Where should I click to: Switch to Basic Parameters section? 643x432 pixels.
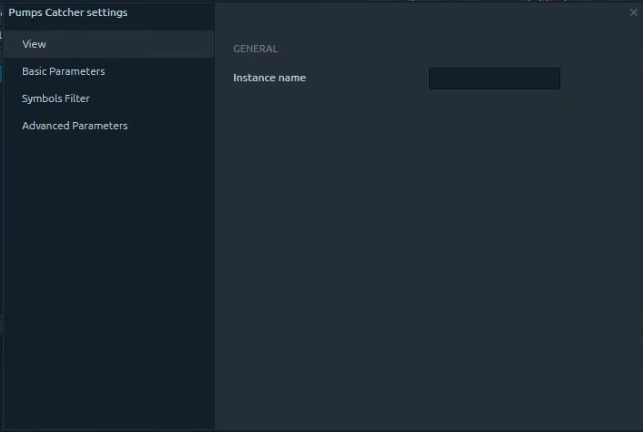click(63, 71)
